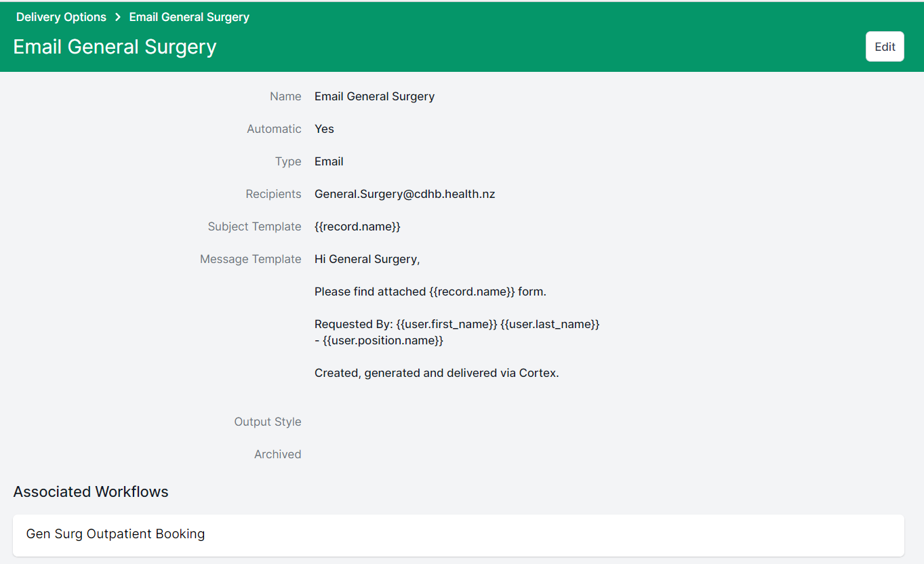
Task: Select the Subject Template {{record.name}} value
Action: pyautogui.click(x=357, y=226)
